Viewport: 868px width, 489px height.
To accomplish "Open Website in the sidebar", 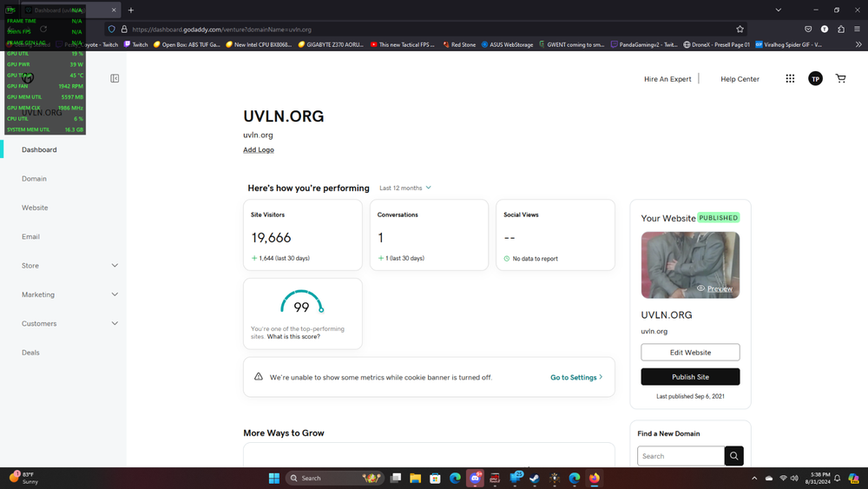I will tap(35, 208).
